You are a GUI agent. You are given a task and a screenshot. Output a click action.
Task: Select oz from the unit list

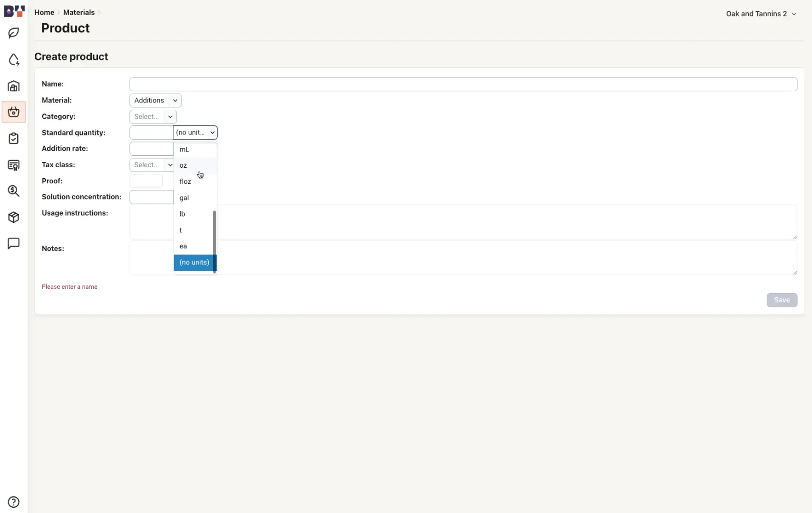(195, 165)
